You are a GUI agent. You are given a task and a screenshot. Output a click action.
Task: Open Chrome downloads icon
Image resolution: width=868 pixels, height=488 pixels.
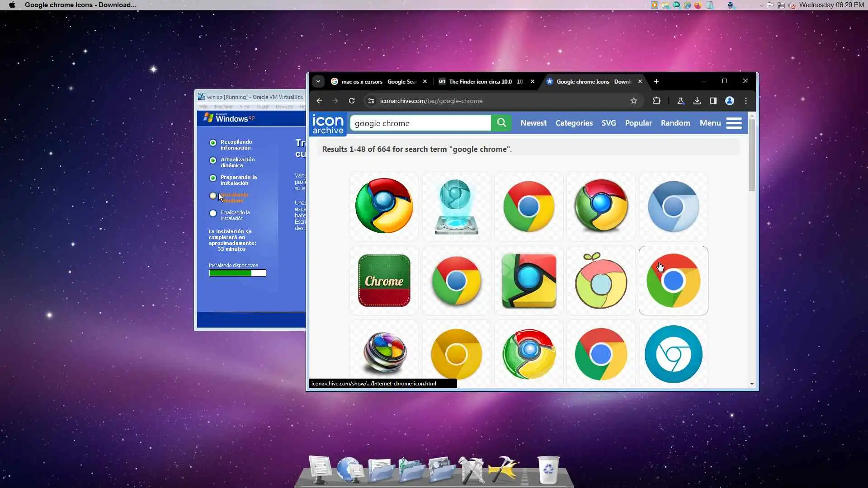coord(697,101)
